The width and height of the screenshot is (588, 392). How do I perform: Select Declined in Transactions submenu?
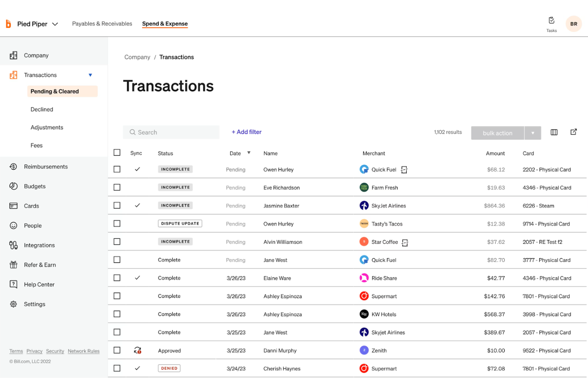pos(42,110)
